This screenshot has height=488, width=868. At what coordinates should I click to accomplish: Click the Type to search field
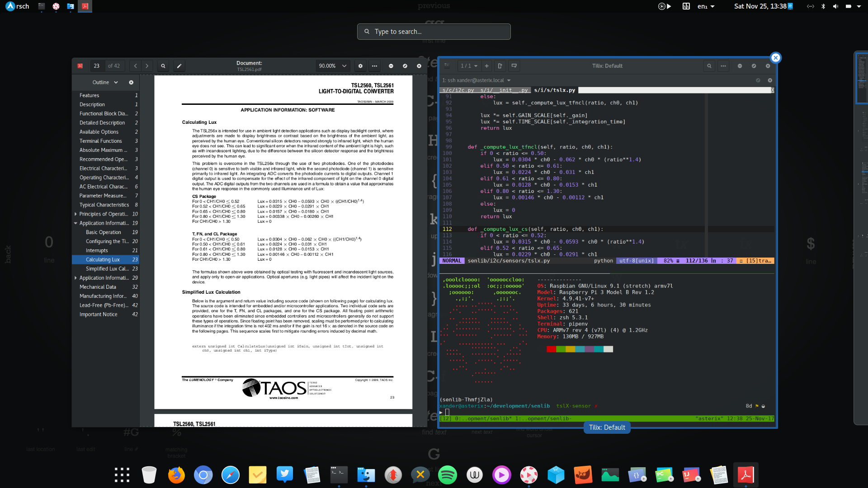coord(434,32)
